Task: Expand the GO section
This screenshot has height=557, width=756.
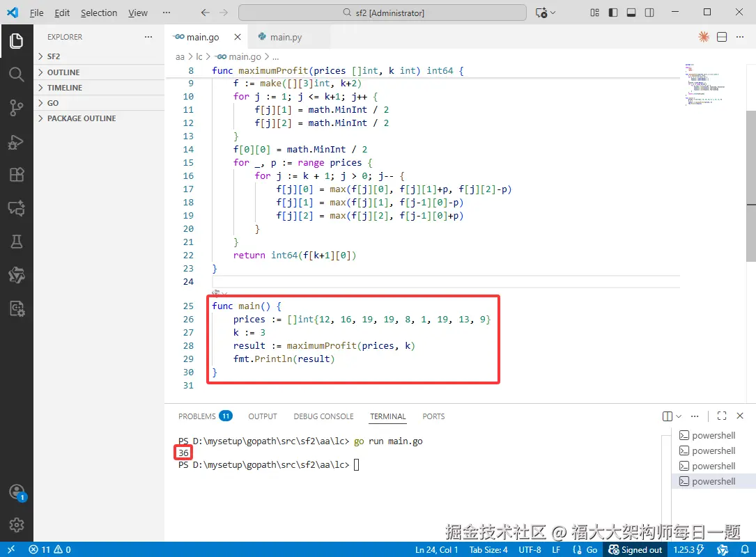Action: 99,103
